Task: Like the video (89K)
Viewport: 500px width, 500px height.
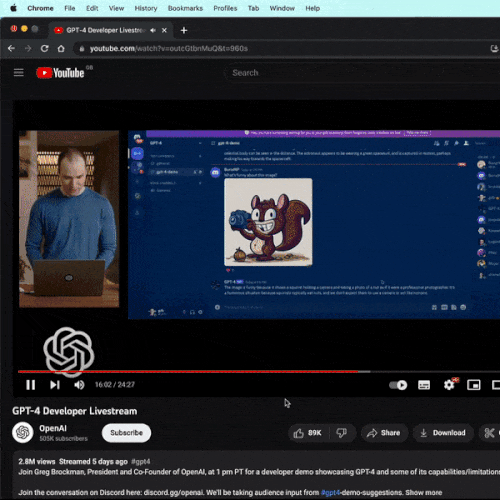Action: (x=308, y=433)
